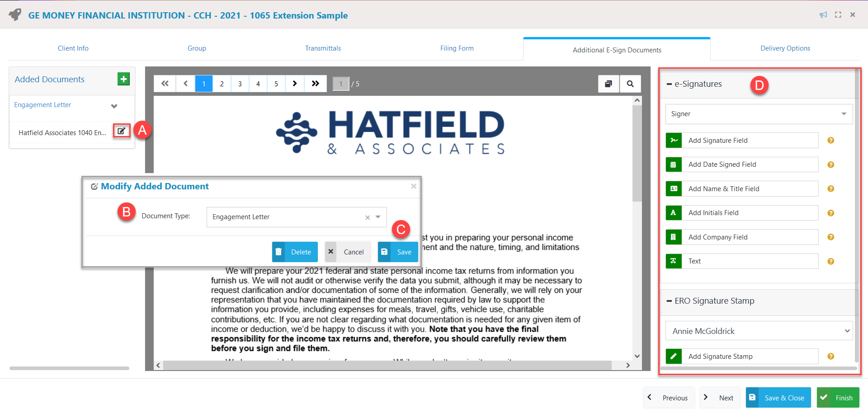868x418 pixels.
Task: Select Hatfield Associates 1040 En... document
Action: click(62, 133)
